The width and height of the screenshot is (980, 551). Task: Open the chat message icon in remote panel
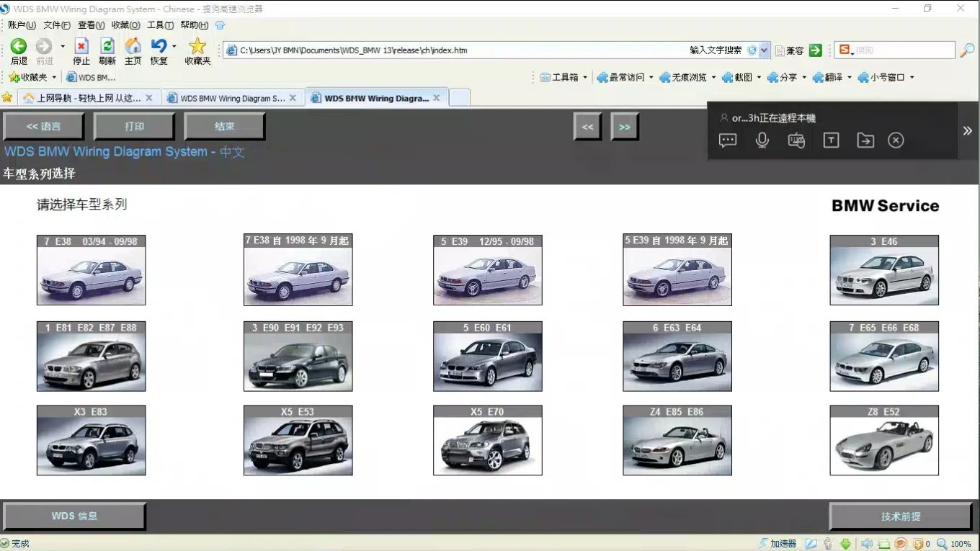(728, 140)
